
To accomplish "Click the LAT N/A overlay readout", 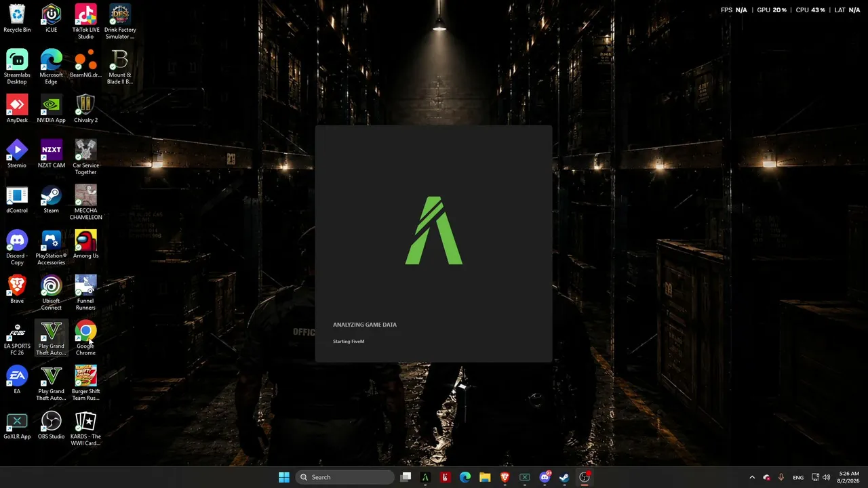I will click(847, 10).
